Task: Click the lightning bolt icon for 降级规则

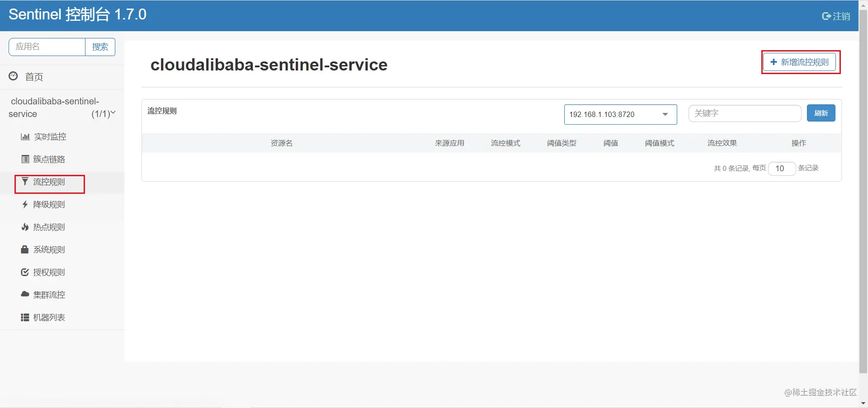Action: pos(25,204)
